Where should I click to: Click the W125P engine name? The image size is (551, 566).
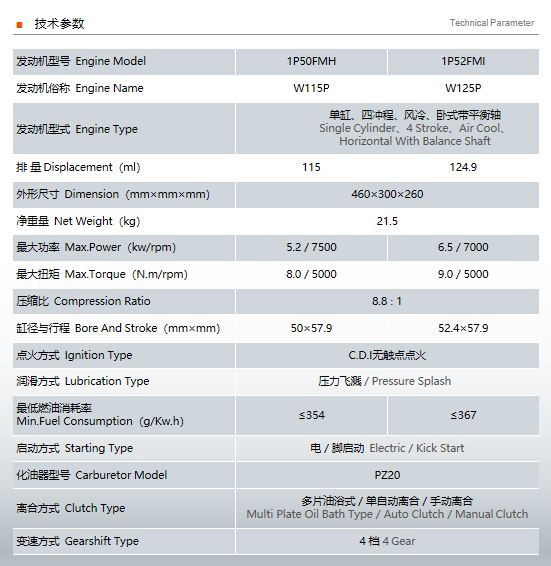(463, 88)
